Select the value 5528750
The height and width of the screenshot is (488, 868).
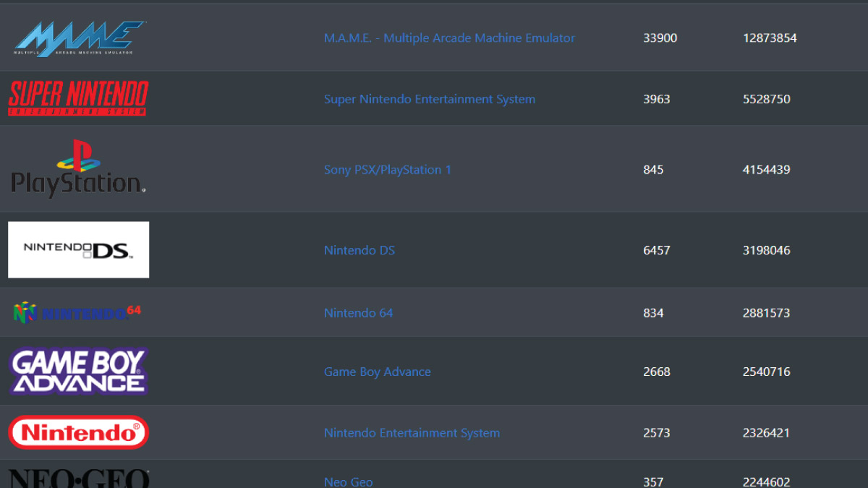[x=767, y=99]
